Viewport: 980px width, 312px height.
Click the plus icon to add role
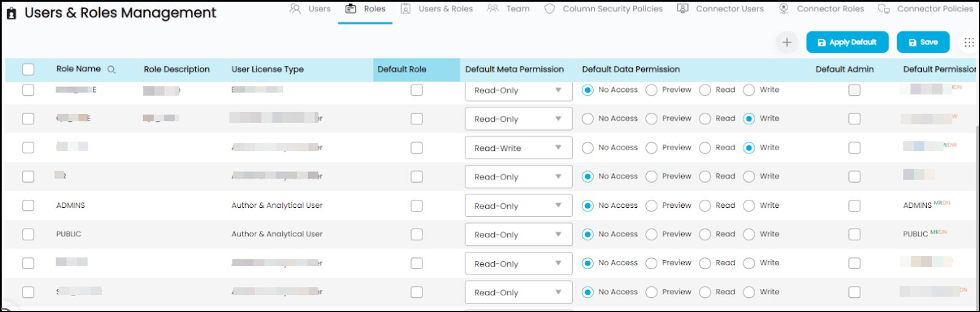click(786, 42)
